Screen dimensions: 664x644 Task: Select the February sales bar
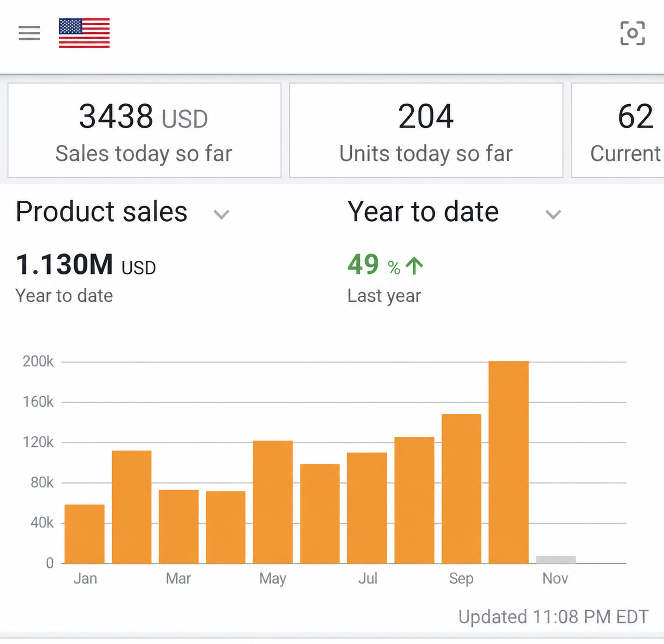[x=132, y=507]
